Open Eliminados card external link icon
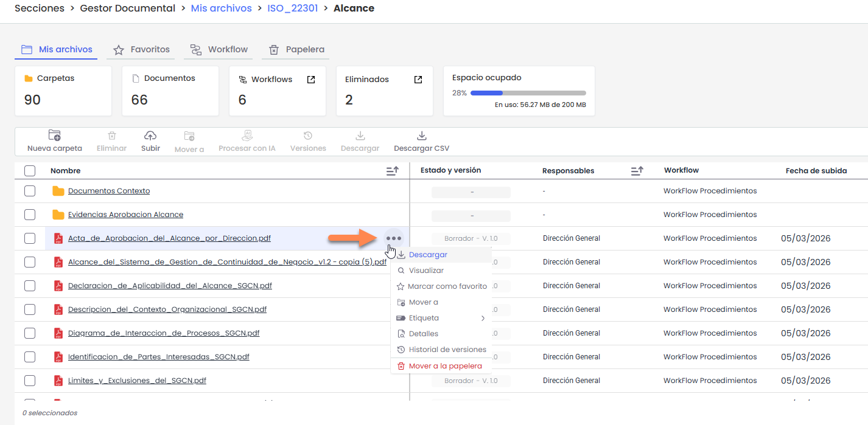This screenshot has height=425, width=868. click(418, 80)
